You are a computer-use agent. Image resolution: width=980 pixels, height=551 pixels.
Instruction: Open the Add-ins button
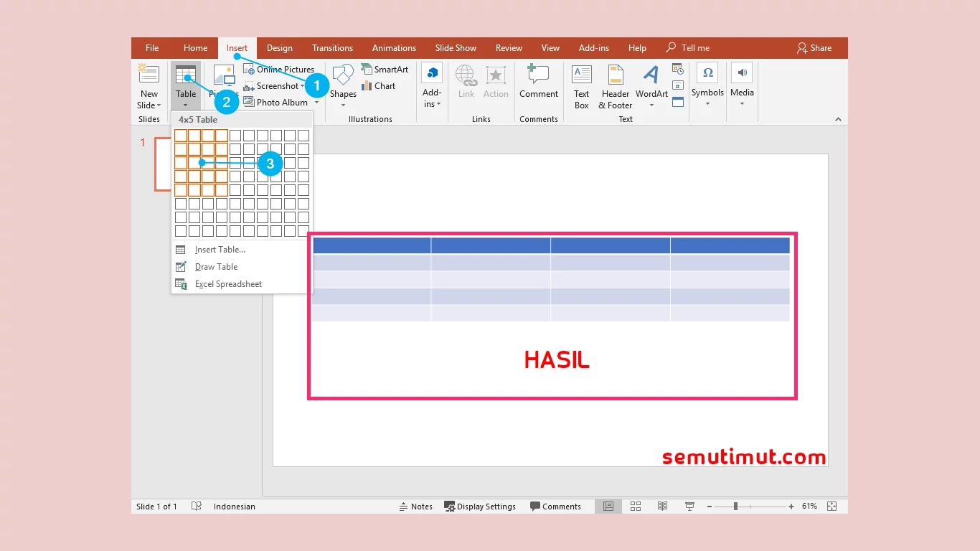click(x=432, y=86)
